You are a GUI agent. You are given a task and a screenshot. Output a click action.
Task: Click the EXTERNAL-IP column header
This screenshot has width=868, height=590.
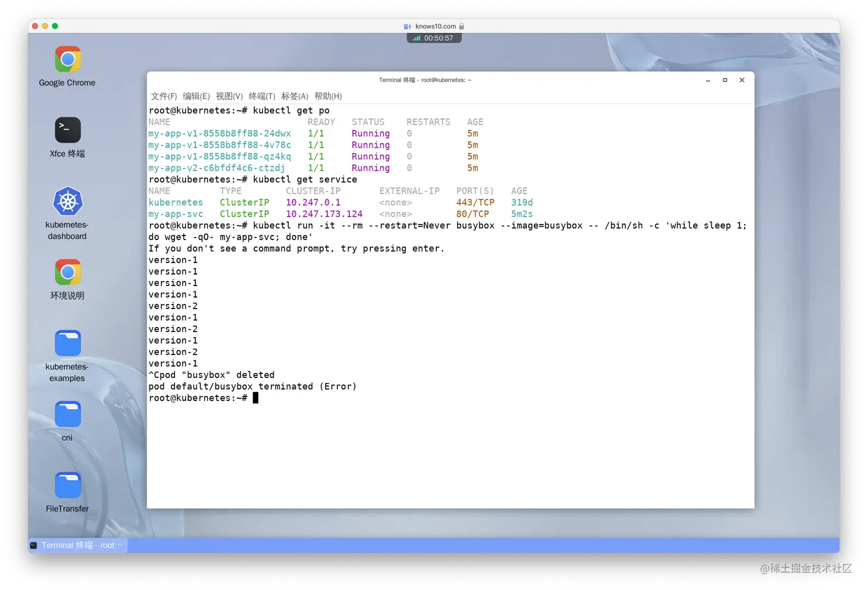409,191
